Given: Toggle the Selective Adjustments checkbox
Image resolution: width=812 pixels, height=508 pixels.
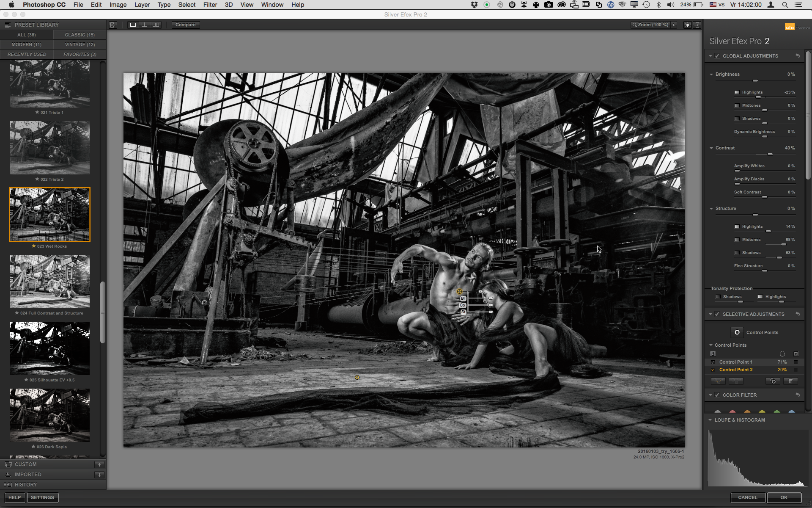Looking at the screenshot, I should click(x=717, y=314).
